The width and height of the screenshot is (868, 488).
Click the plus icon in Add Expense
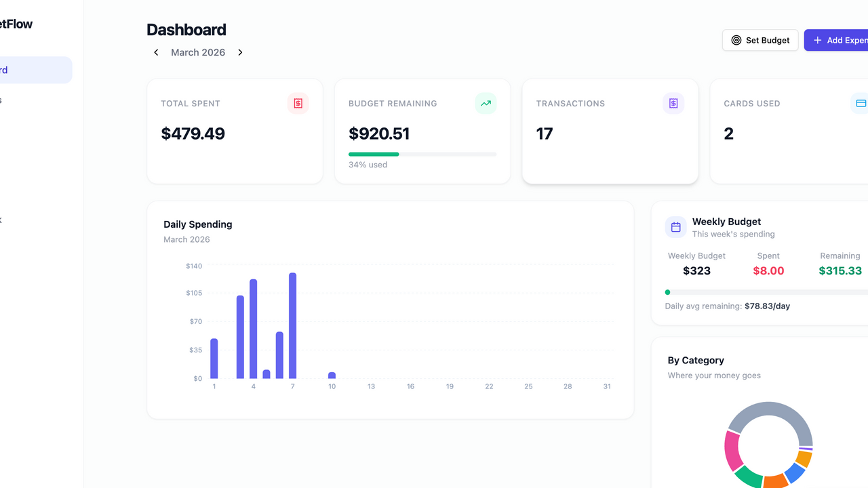pyautogui.click(x=818, y=40)
